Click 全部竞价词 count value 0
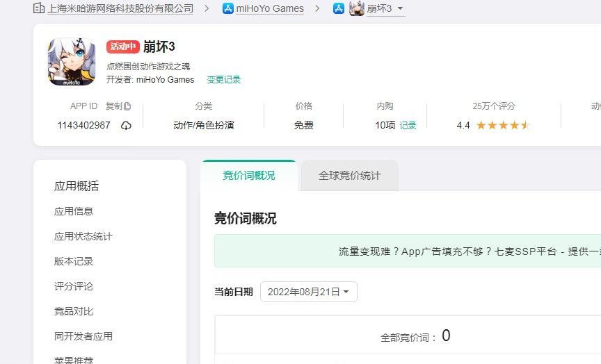 pos(446,336)
